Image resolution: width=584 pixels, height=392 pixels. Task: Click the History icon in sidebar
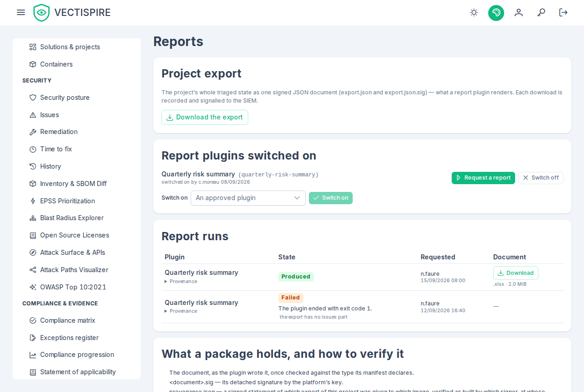click(x=33, y=166)
